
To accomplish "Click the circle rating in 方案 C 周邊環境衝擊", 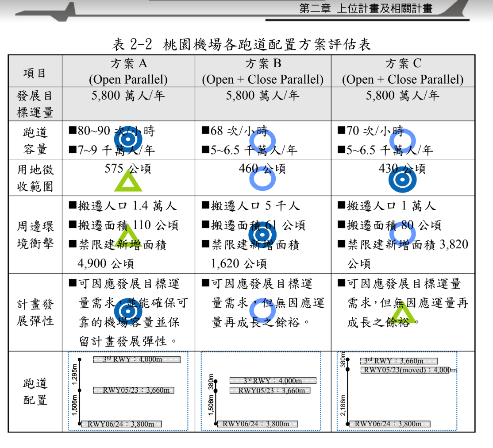I will pos(402,234).
